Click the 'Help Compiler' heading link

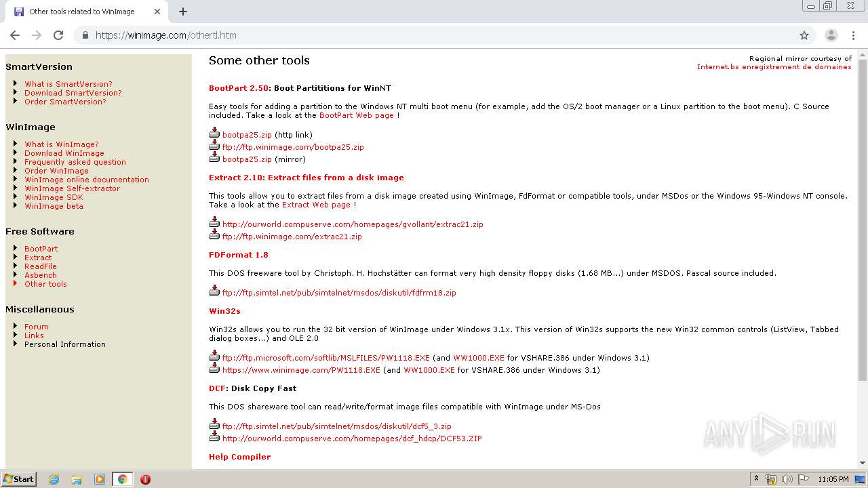[239, 457]
